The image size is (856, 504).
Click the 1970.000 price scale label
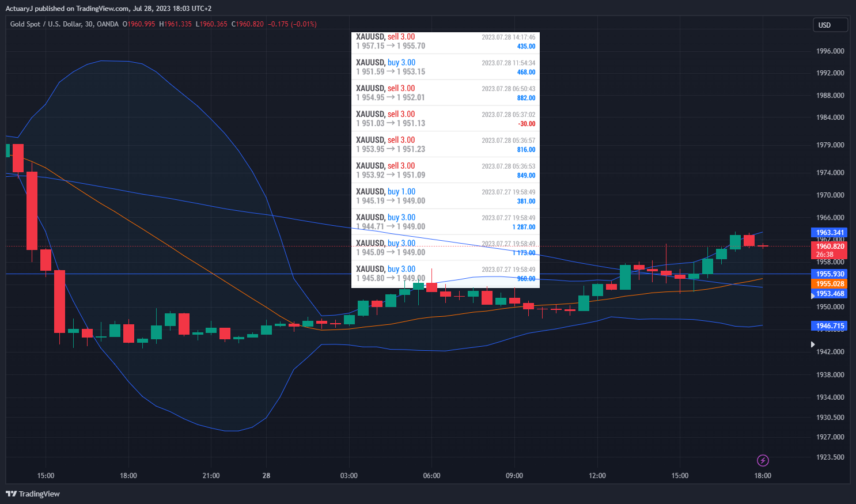[830, 195]
